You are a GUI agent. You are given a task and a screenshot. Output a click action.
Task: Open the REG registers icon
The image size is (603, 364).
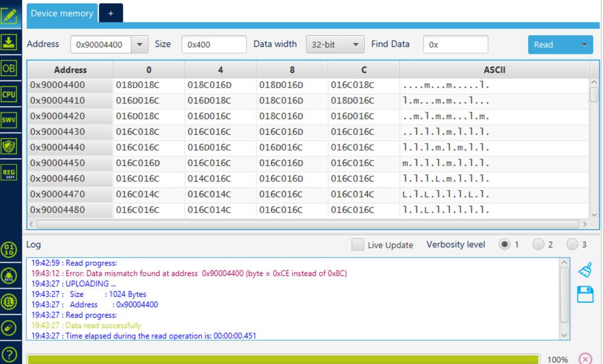click(x=9, y=172)
